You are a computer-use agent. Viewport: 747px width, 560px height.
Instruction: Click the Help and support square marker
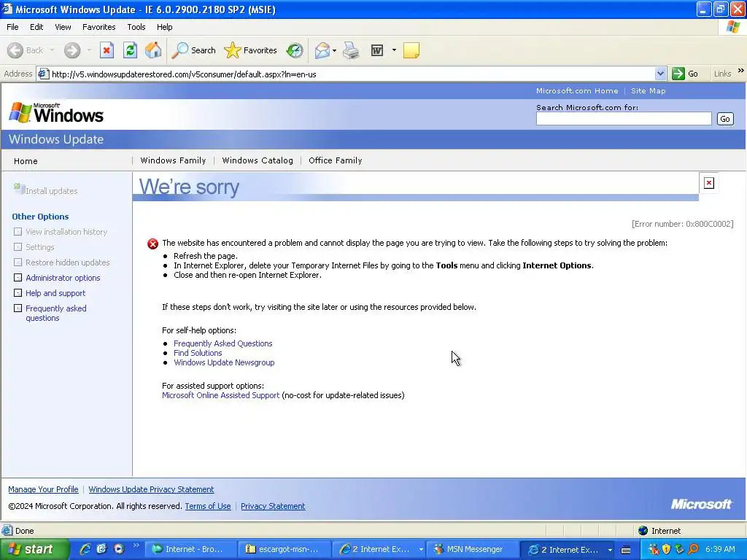18,292
